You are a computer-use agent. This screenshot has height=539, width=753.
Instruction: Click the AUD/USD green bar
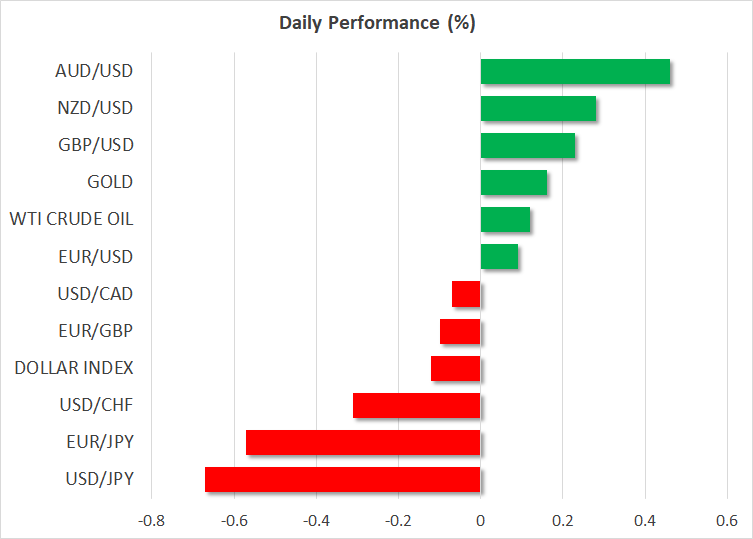click(575, 72)
